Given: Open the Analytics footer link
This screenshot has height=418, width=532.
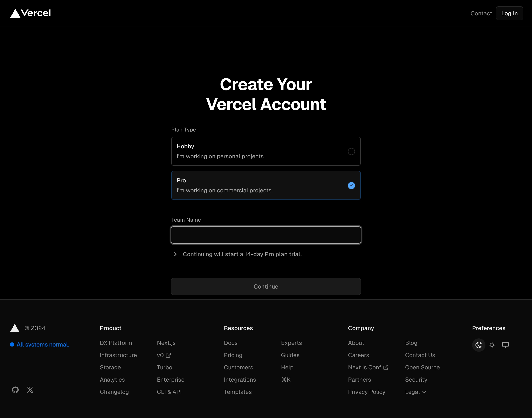Looking at the screenshot, I should pyautogui.click(x=112, y=380).
